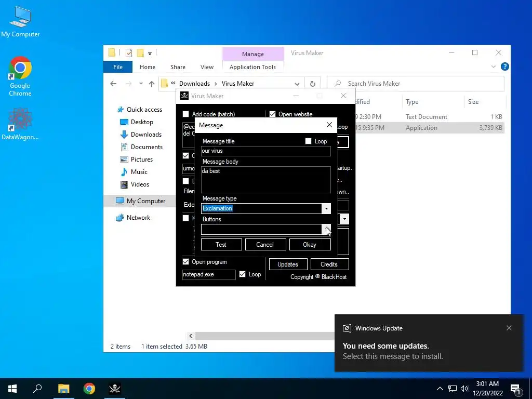Open Music in the navigation pane
Image resolution: width=532 pixels, height=399 pixels.
point(139,172)
